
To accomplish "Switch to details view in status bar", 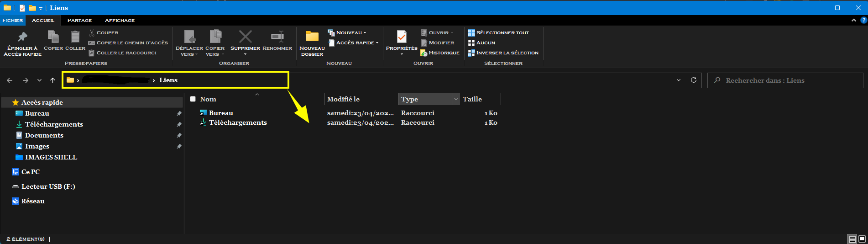I will click(x=852, y=239).
